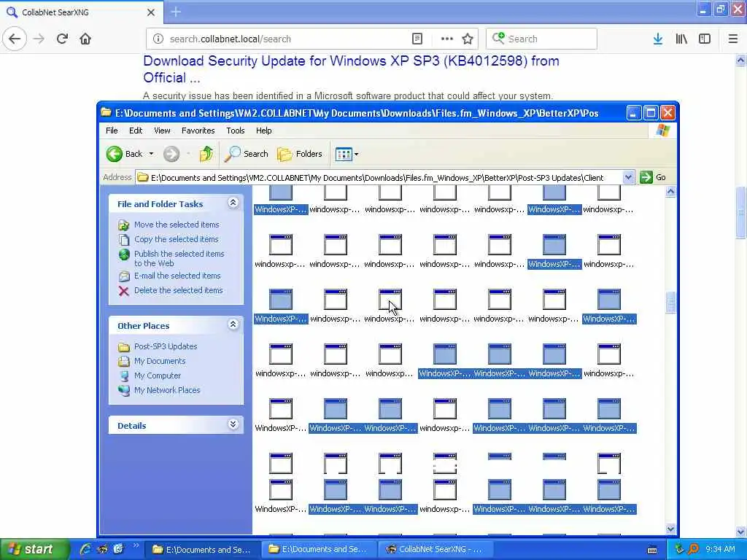Screen dimensions: 747x560
Task: Open the File menu
Action: 112,131
